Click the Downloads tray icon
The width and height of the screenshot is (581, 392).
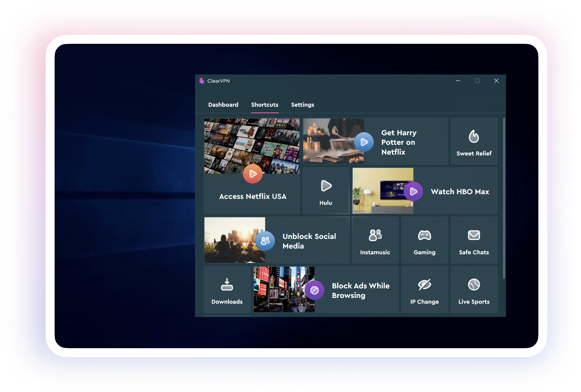point(227,285)
